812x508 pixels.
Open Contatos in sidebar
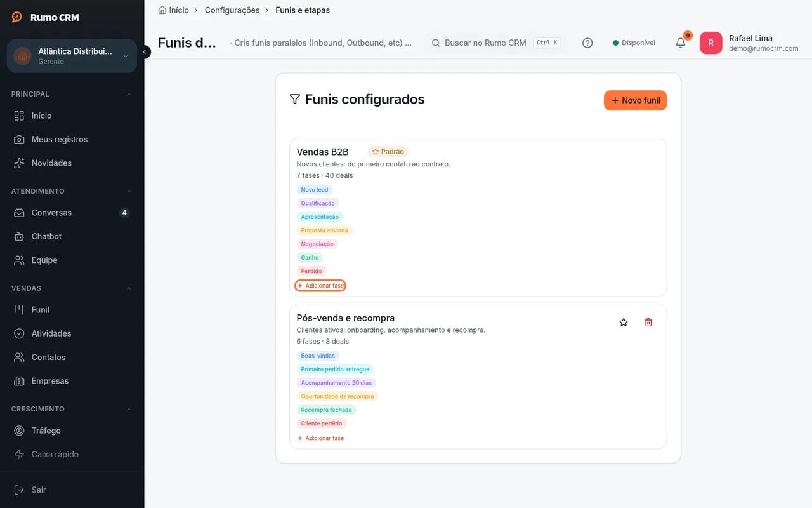click(x=72, y=358)
